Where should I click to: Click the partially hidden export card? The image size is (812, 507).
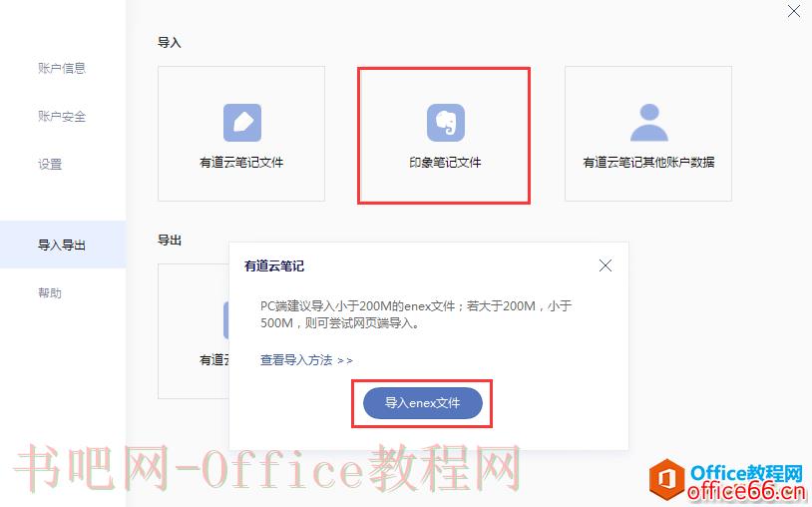194,331
